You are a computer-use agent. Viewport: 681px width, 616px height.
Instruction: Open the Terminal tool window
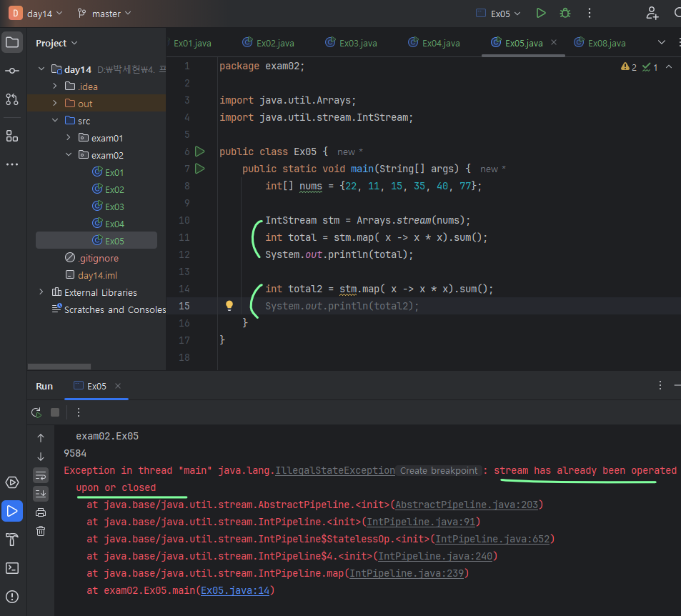pos(12,568)
